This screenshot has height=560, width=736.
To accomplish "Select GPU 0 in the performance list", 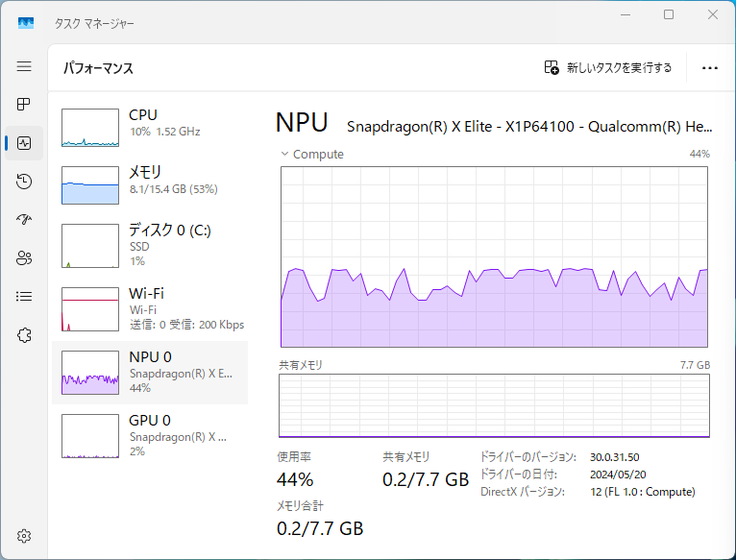I will pos(149,435).
